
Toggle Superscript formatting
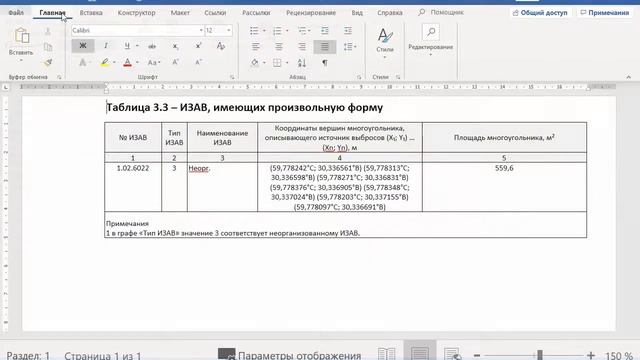click(198, 46)
